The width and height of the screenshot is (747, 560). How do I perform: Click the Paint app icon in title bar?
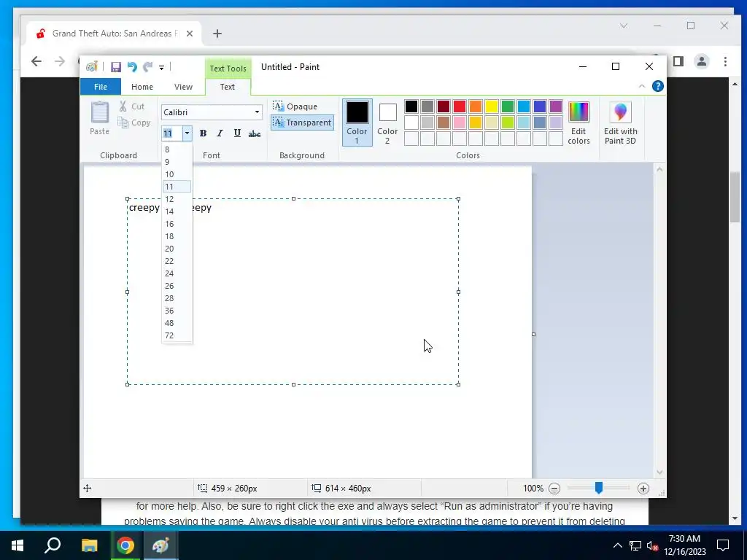tap(91, 66)
